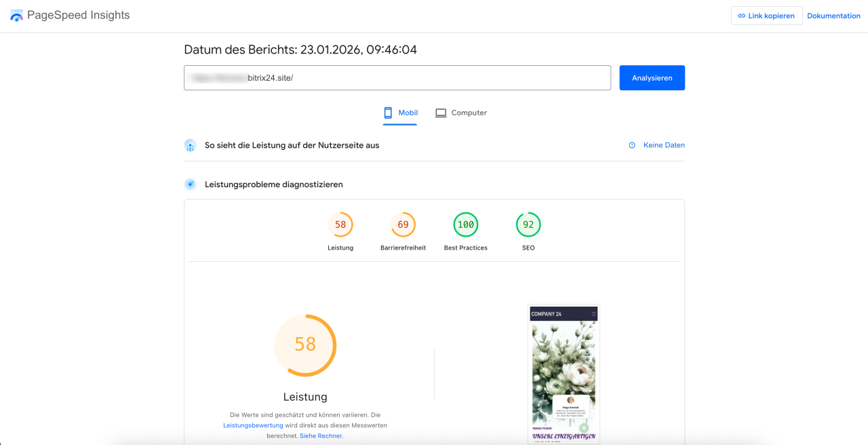The width and height of the screenshot is (868, 445).
Task: Open the 'Siehe Rechner' link
Action: point(321,436)
